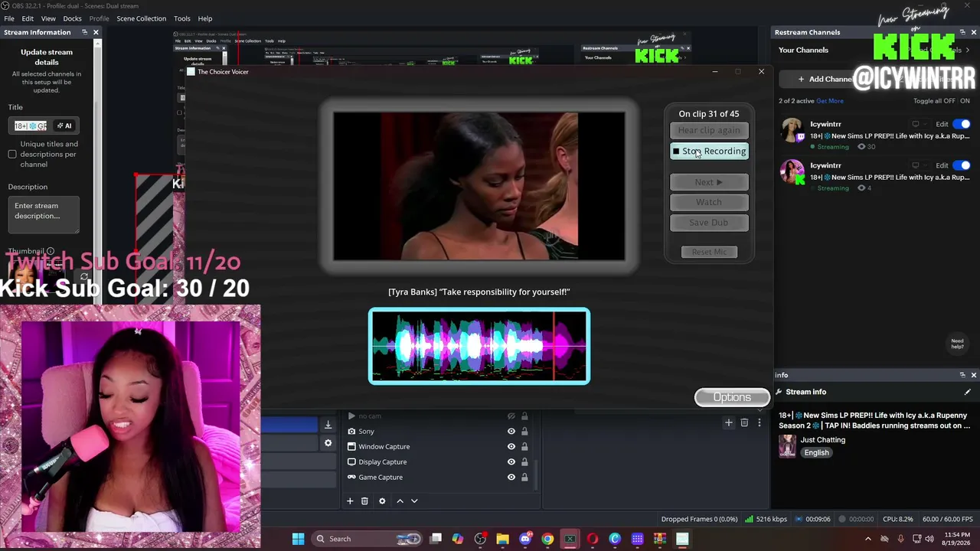This screenshot has height=551, width=980.
Task: Open the Help menu
Action: click(205, 18)
